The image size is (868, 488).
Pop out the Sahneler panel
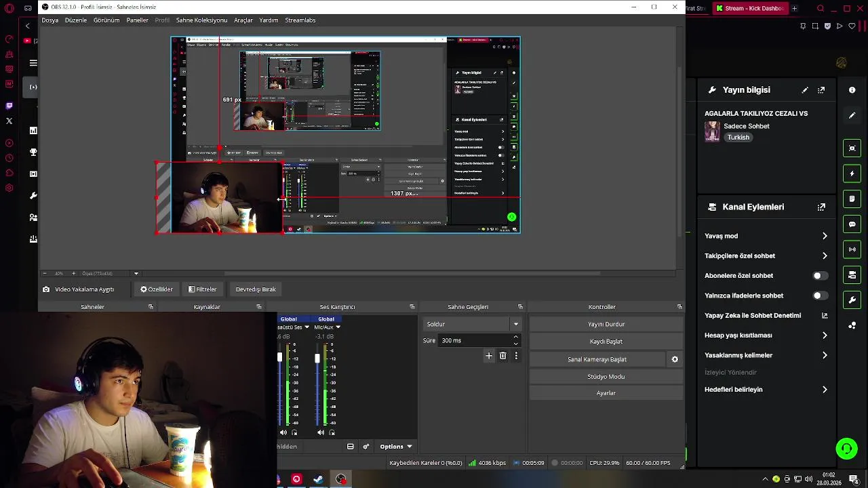[151, 307]
